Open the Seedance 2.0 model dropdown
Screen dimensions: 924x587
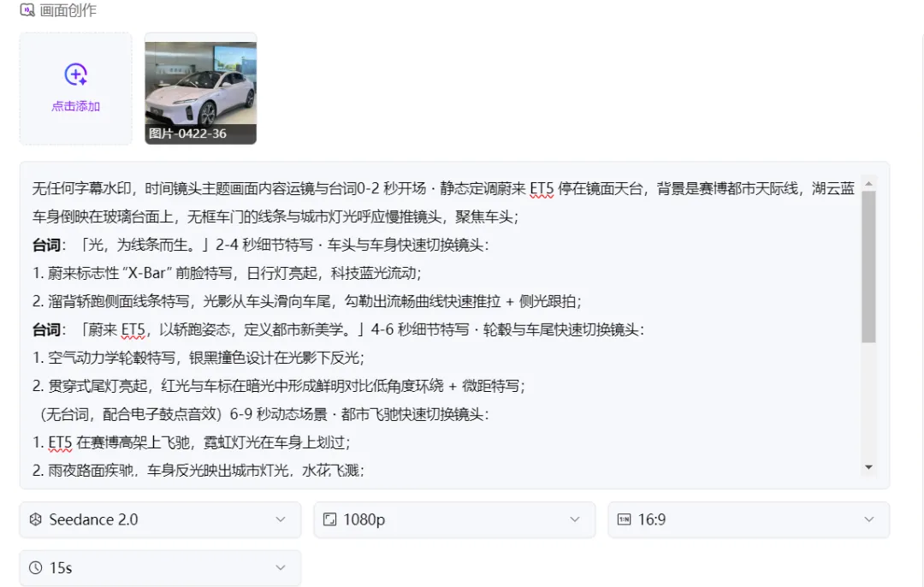(x=160, y=519)
